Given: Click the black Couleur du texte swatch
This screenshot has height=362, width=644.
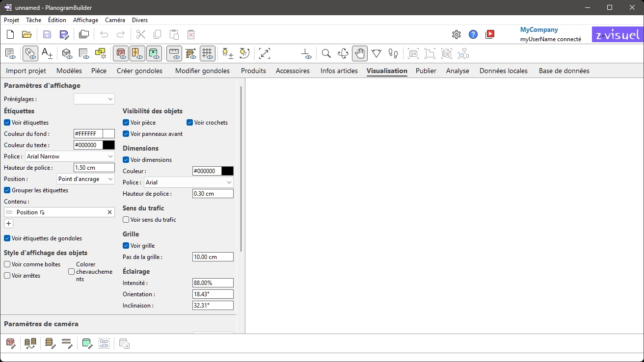Looking at the screenshot, I should [109, 145].
